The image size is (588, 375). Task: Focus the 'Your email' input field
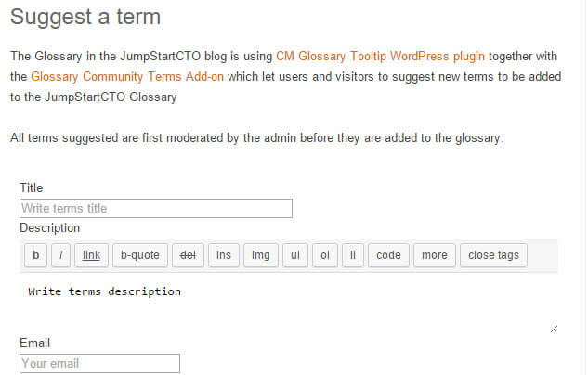tap(99, 363)
